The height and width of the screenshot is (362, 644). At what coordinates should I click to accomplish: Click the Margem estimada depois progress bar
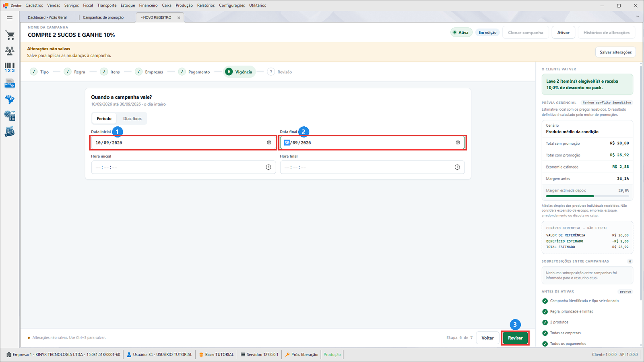587,196
